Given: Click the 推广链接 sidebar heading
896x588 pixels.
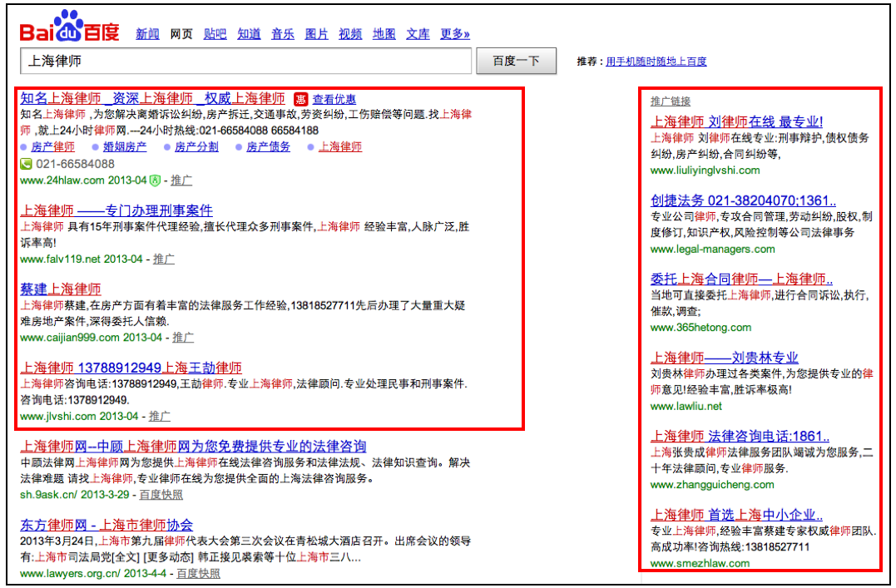Looking at the screenshot, I should tap(671, 101).
